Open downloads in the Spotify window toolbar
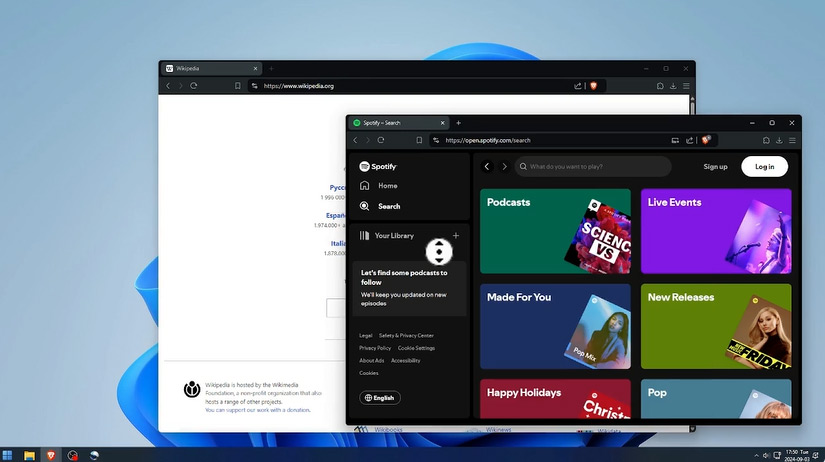 [779, 140]
